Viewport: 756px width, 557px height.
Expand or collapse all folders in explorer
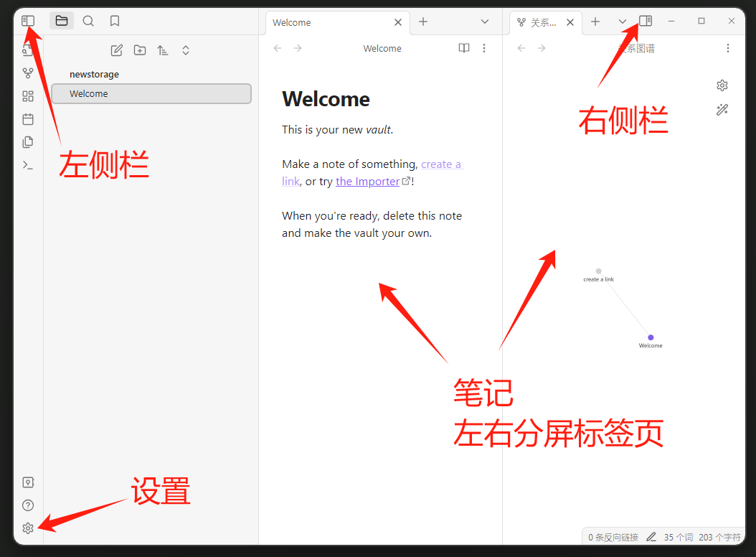pos(186,50)
